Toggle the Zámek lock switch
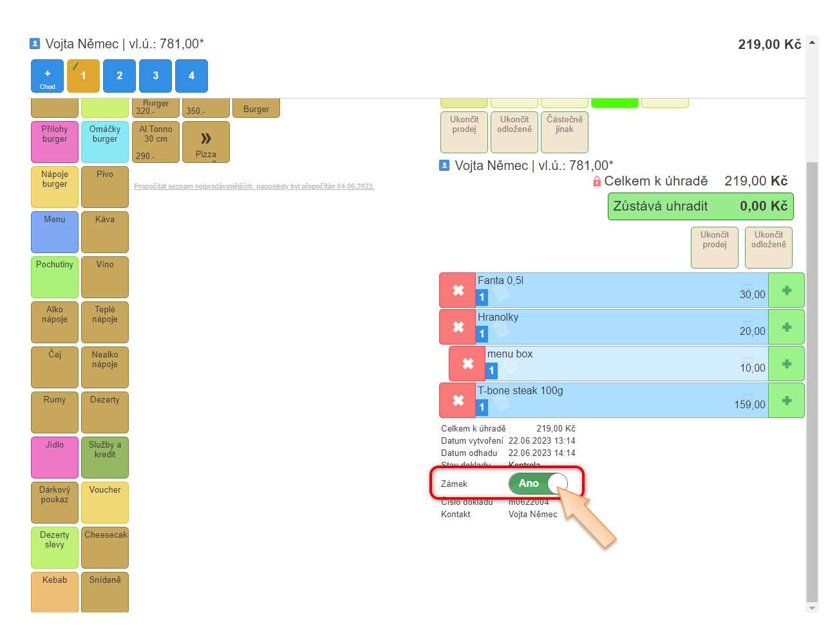The height and width of the screenshot is (644, 837). click(538, 484)
